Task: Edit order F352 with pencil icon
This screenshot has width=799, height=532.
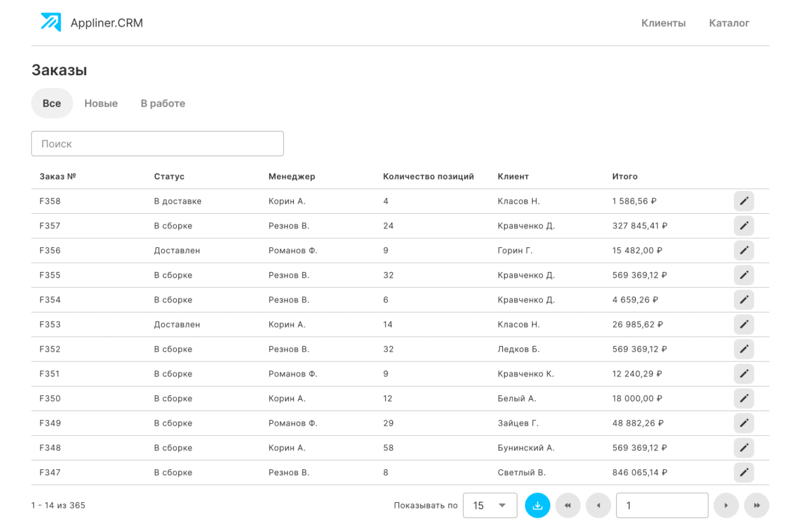Action: (744, 349)
